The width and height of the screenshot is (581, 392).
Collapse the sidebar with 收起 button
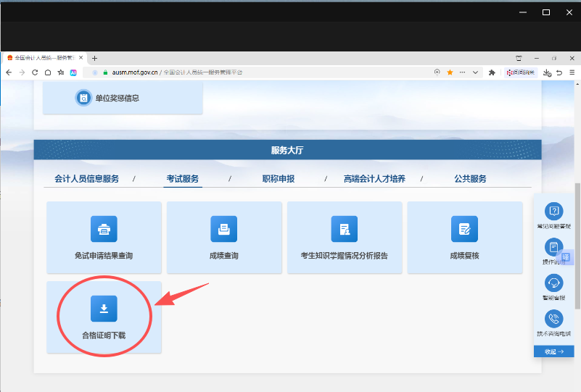(554, 351)
